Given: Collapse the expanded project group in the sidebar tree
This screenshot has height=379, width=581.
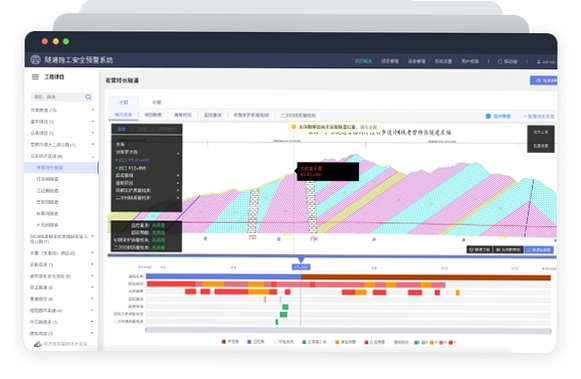Looking at the screenshot, I should (62, 156).
